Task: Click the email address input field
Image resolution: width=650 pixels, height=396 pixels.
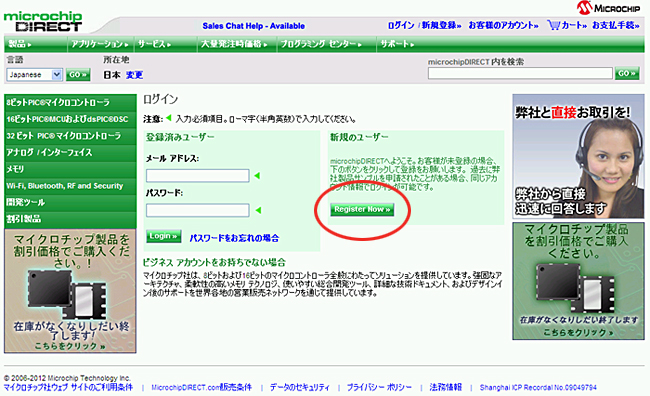Action: [197, 175]
